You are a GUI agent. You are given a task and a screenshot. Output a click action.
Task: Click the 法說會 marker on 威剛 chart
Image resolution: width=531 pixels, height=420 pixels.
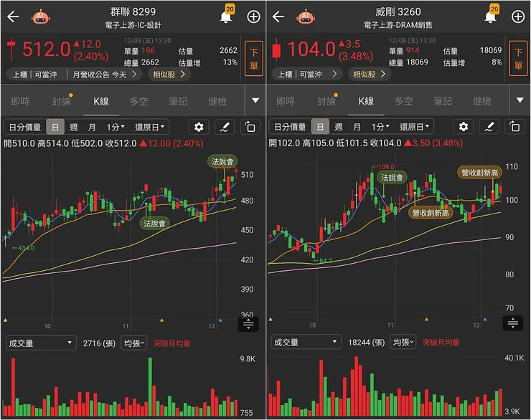click(x=393, y=177)
